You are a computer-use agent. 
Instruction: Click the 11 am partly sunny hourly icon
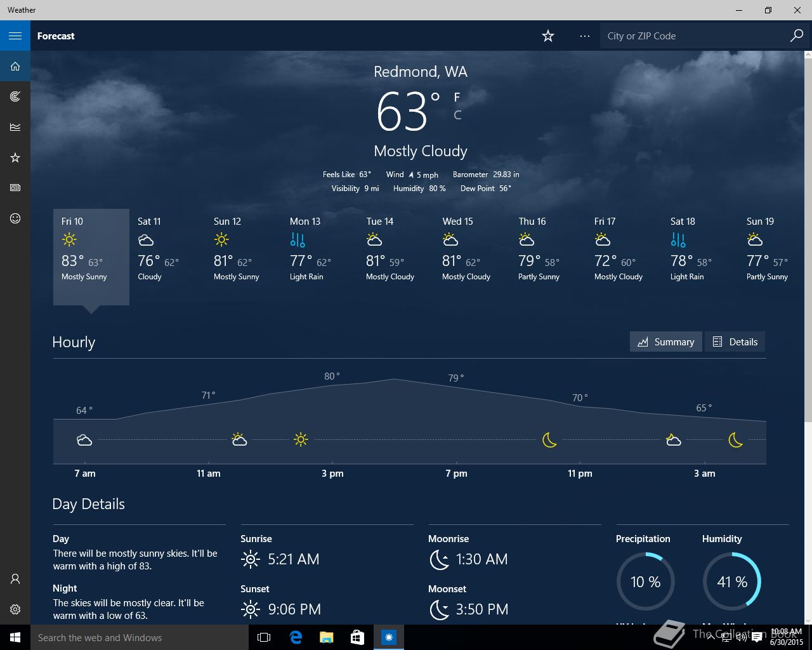(239, 439)
